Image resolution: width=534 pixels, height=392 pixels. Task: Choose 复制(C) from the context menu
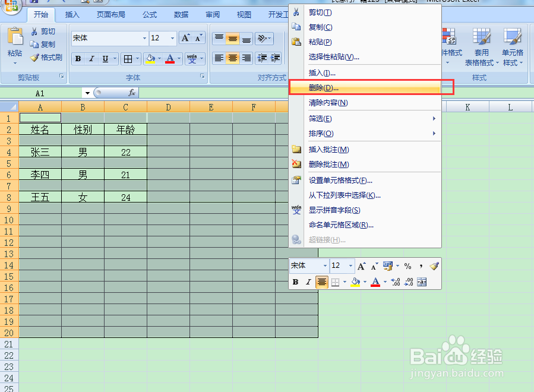point(365,27)
